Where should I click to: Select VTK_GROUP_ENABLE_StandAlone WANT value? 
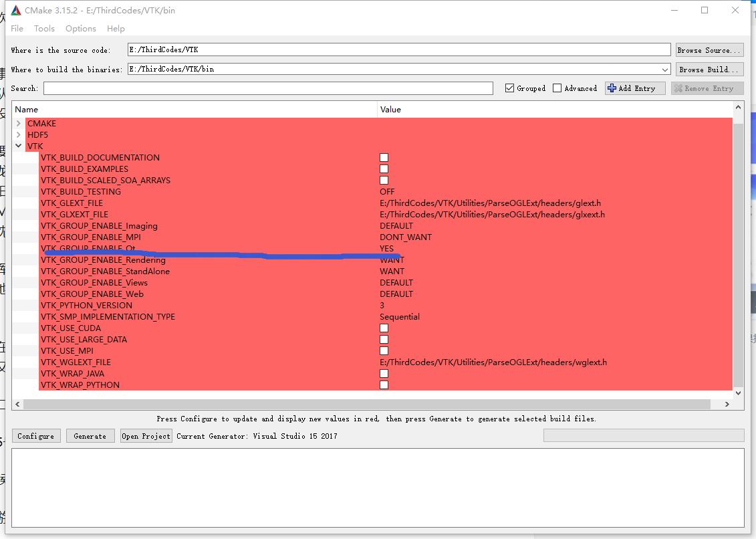pyautogui.click(x=392, y=272)
